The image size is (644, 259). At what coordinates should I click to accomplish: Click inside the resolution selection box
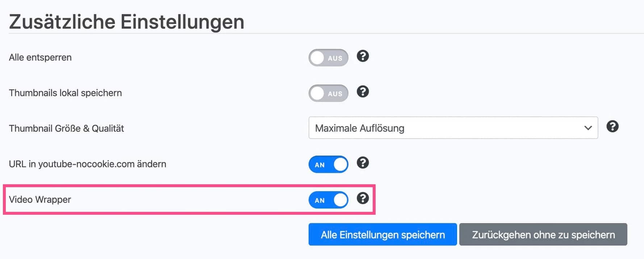coord(417,128)
